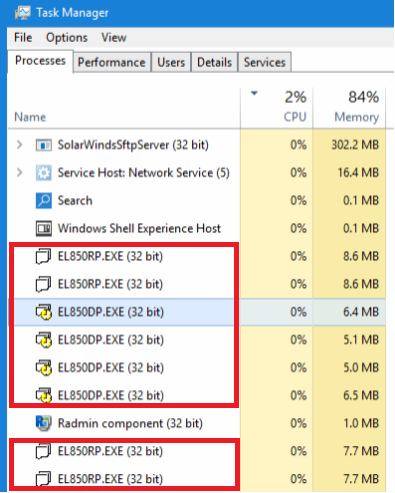Switch to the Details tab

(x=214, y=62)
